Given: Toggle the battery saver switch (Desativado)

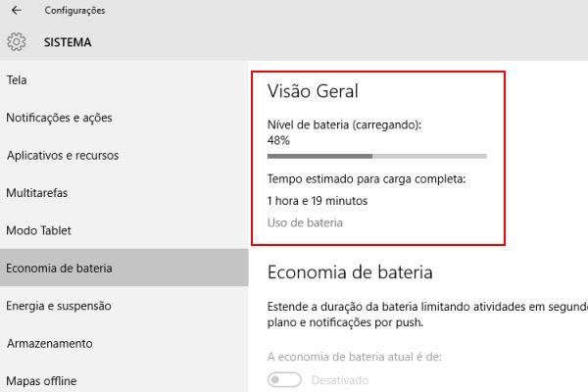Looking at the screenshot, I should pos(284,380).
